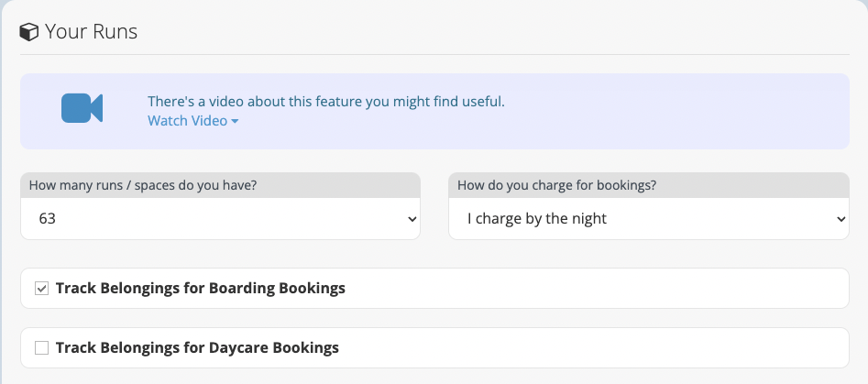The height and width of the screenshot is (384, 868).
Task: Uncheck Track Belongings for Boarding Bookings checkbox
Action: coord(41,289)
